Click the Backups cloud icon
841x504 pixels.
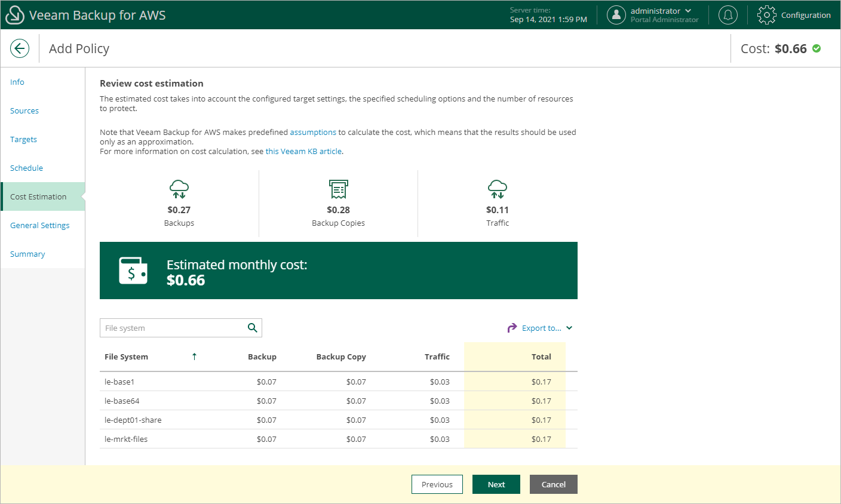tap(179, 189)
